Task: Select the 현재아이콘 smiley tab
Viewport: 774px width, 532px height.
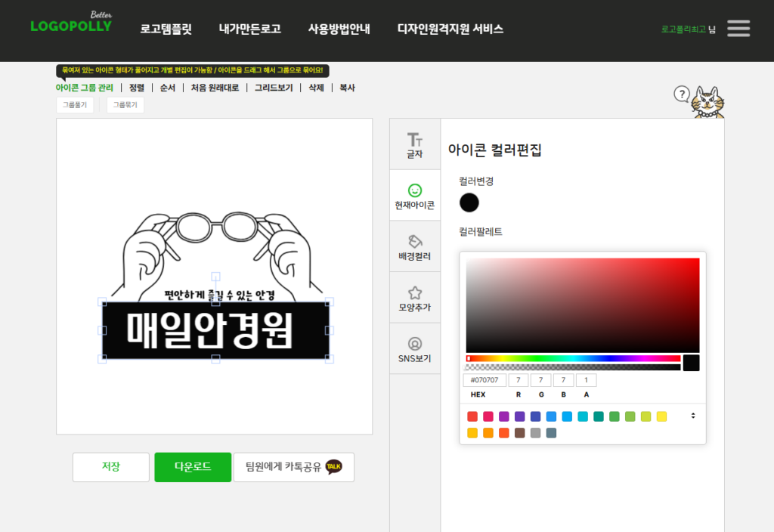Action: pyautogui.click(x=415, y=196)
